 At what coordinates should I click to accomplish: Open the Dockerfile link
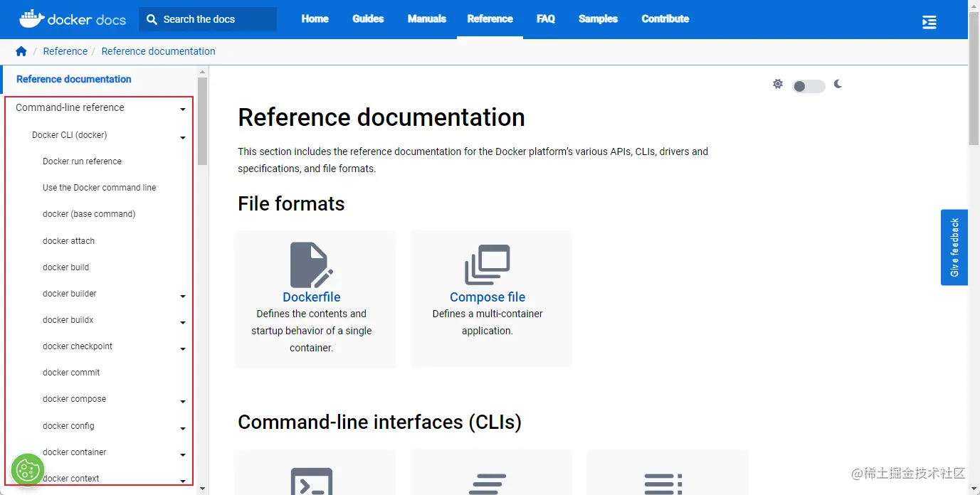pyautogui.click(x=312, y=297)
